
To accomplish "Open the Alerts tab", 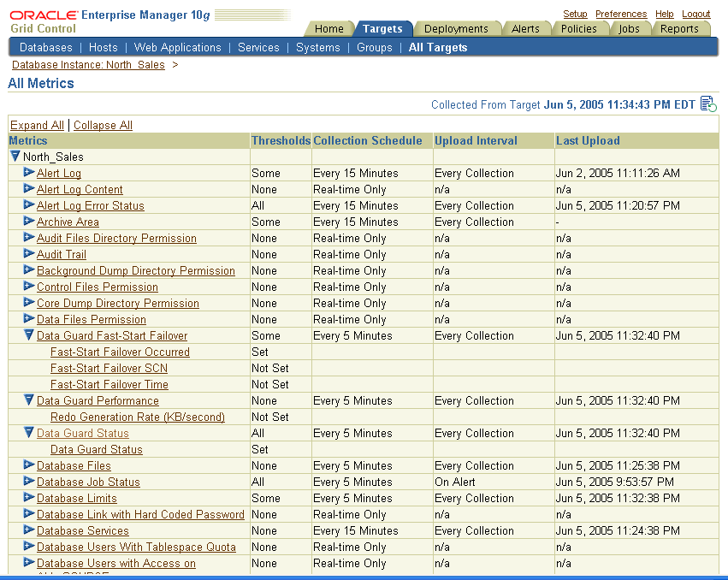I will tap(525, 28).
